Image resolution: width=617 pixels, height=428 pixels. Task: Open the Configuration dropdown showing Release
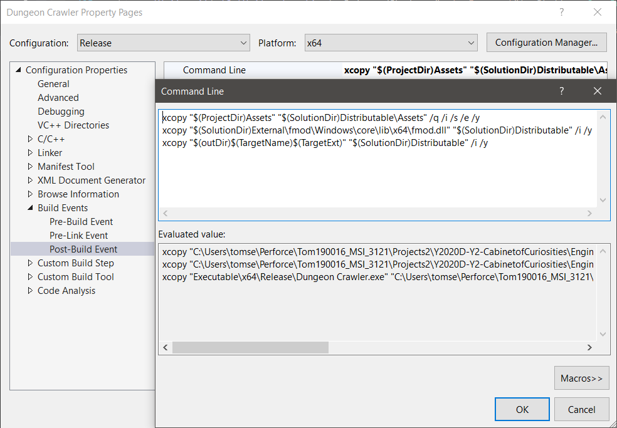pyautogui.click(x=163, y=43)
